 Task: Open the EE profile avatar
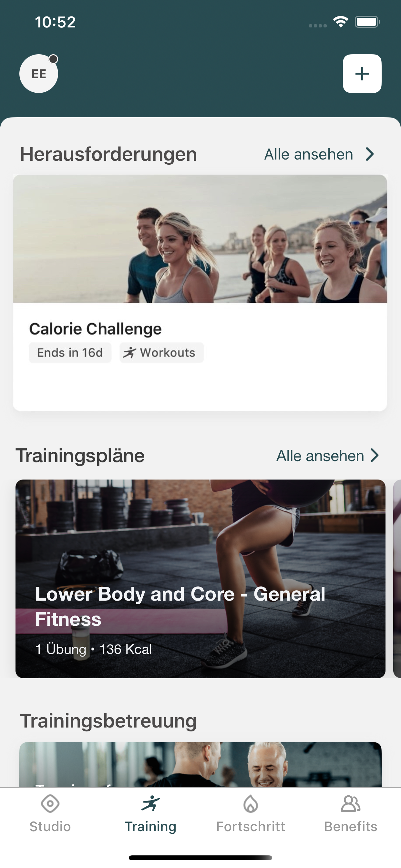coord(39,73)
